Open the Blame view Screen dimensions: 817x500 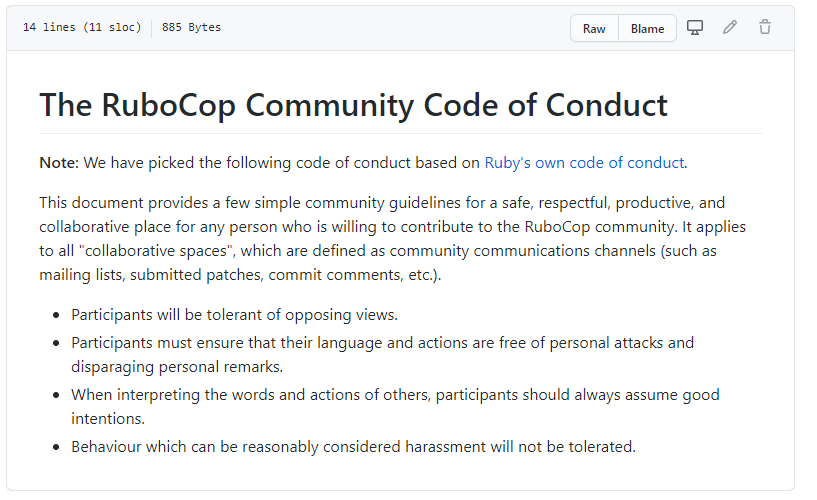tap(647, 28)
